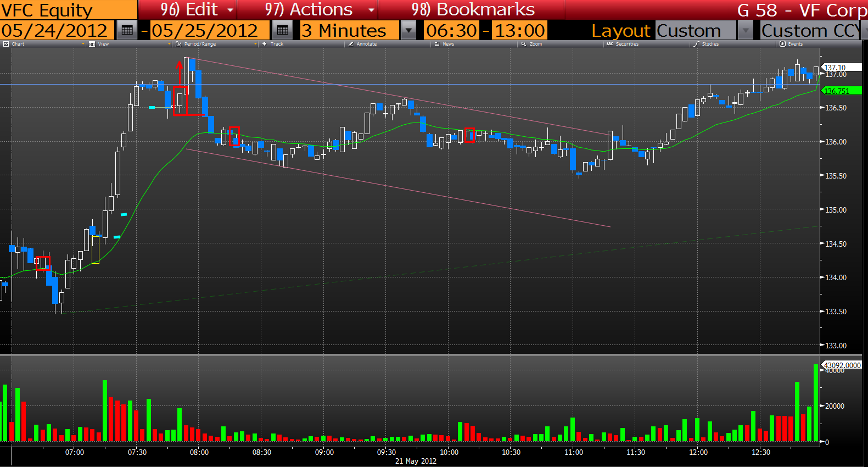Click the 08:00 time axis label
Screen dimensions: 868x467
coord(199,452)
